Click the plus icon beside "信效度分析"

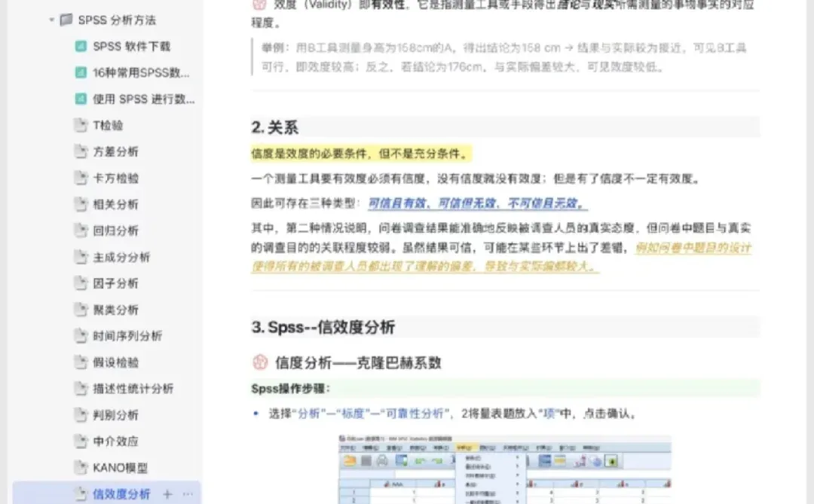pyautogui.click(x=167, y=493)
